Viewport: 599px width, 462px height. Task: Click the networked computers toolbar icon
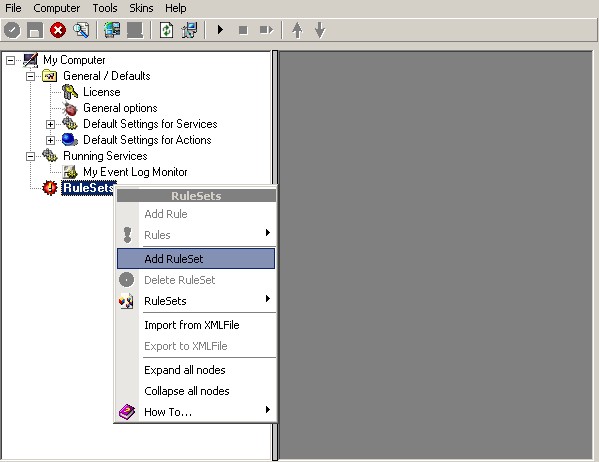pos(112,30)
